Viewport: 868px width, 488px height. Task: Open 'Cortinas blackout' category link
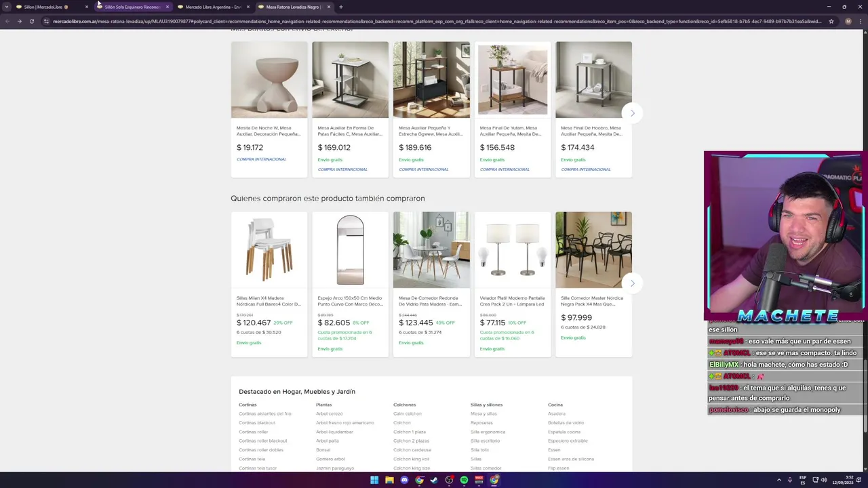click(x=257, y=423)
